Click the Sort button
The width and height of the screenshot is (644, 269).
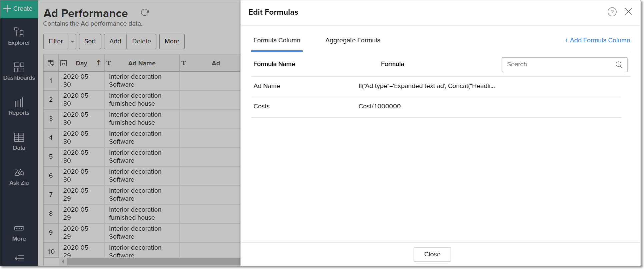90,41
